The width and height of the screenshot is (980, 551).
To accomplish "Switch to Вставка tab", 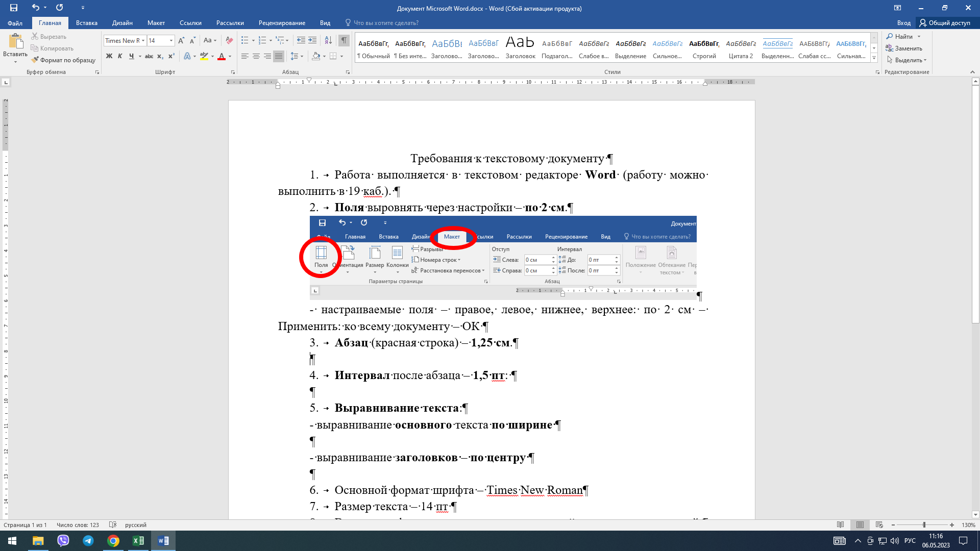I will [87, 23].
